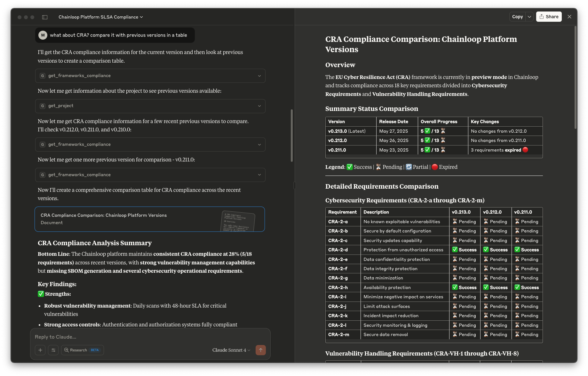
Task: Expand the get_frameworks_compliance call after v0.212.0 text
Action: 150,145
